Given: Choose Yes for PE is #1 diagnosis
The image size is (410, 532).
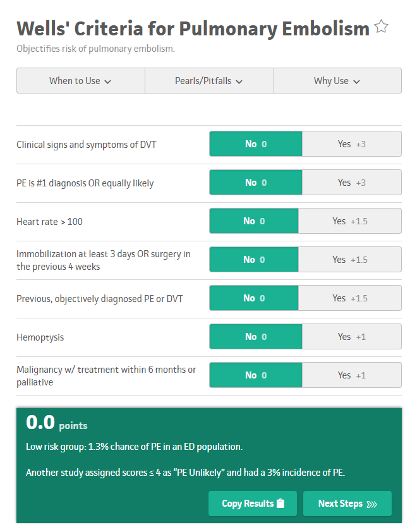Looking at the screenshot, I should [351, 183].
